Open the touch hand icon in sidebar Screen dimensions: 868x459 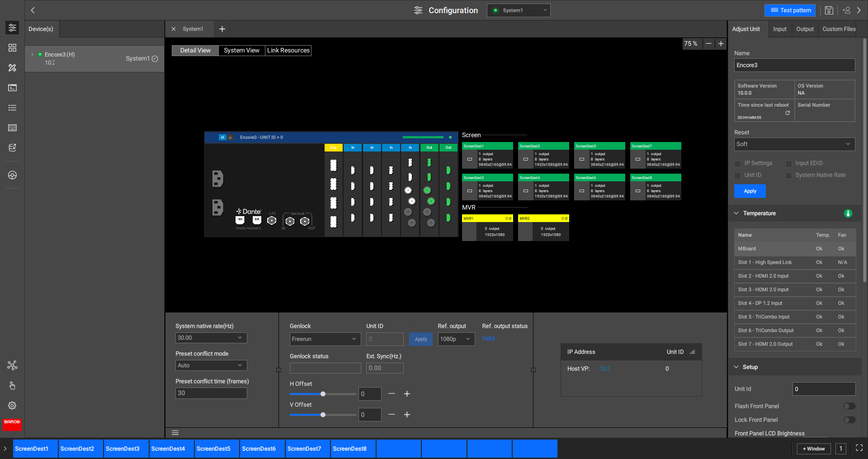coord(12,385)
